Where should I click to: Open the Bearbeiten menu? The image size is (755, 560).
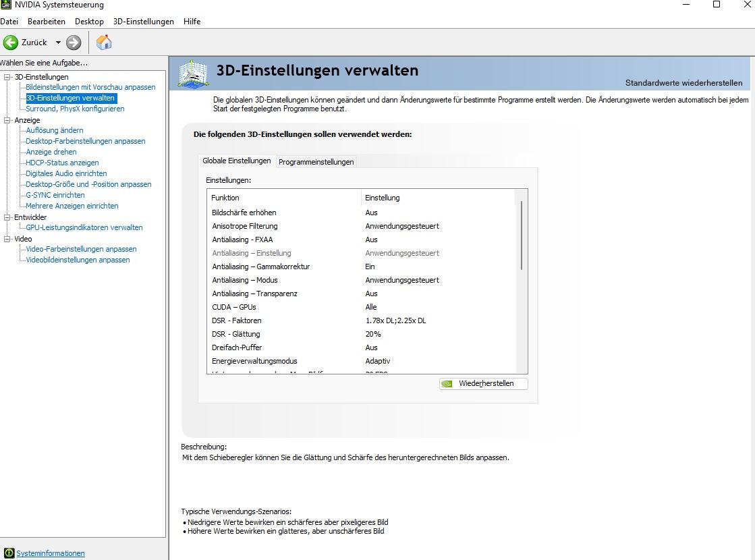[x=47, y=21]
